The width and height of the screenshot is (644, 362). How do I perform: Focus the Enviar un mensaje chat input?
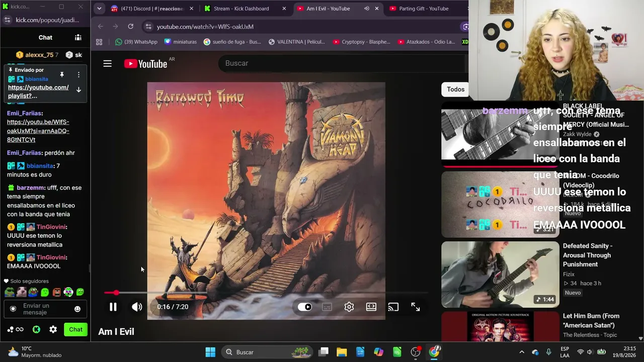46,309
